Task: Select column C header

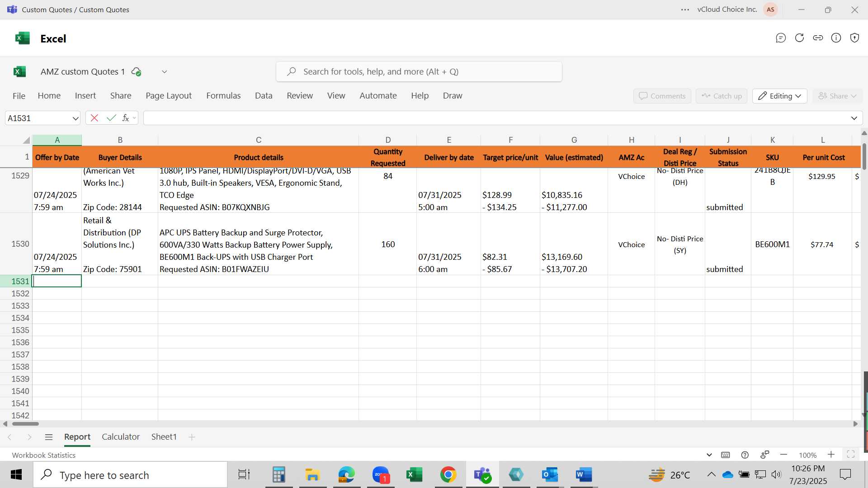Action: pos(258,140)
